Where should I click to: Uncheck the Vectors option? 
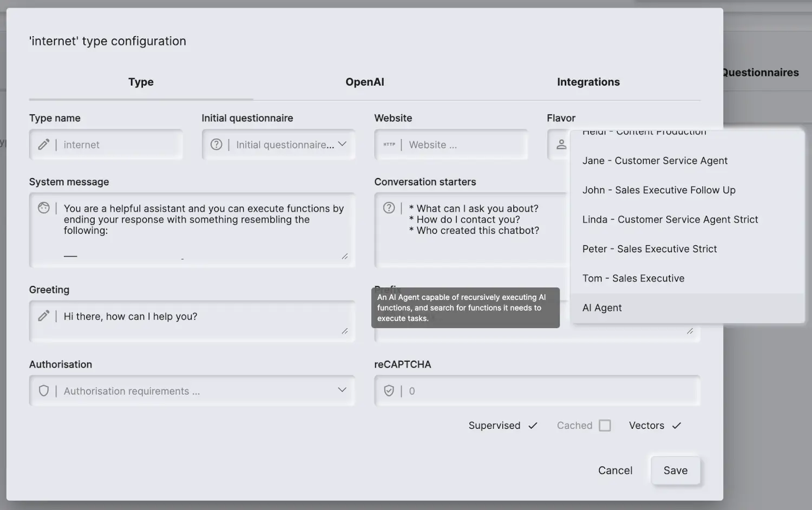677,425
